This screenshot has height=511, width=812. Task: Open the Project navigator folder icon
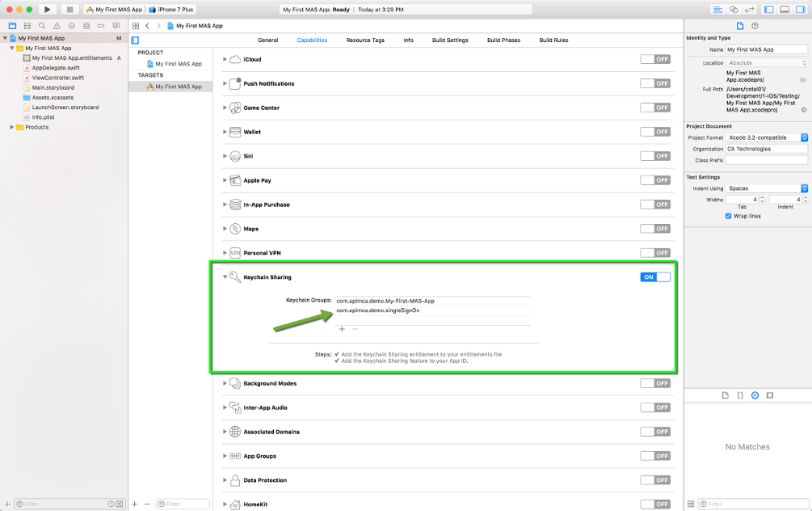pos(12,25)
